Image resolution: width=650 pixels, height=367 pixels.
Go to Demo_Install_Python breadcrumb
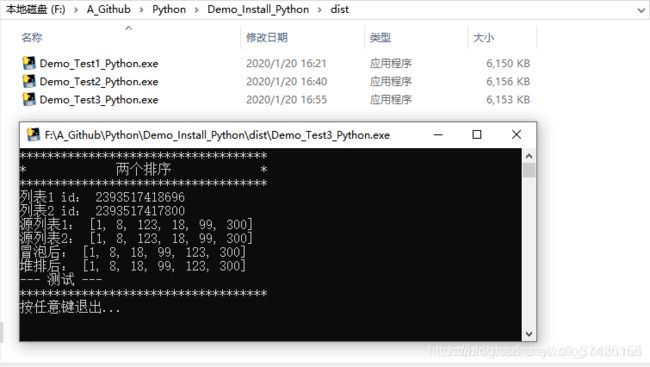coord(258,9)
